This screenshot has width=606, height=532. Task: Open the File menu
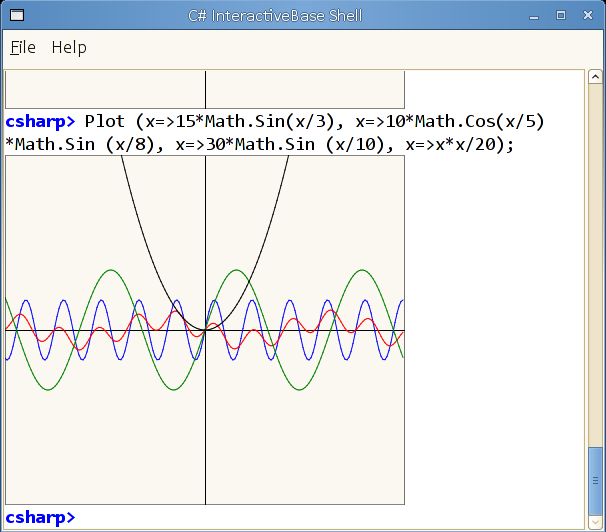(23, 48)
